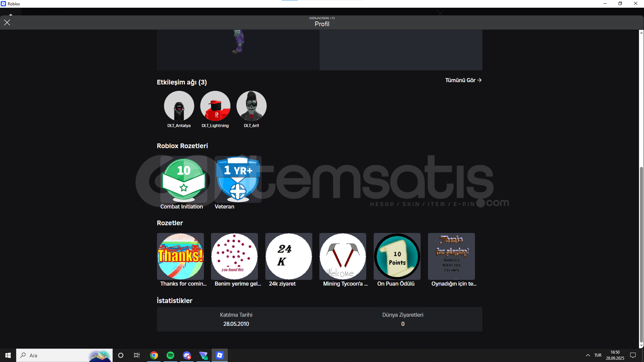This screenshot has width=644, height=362.
Task: Open the Thanks for playing badge image
Action: tap(451, 256)
